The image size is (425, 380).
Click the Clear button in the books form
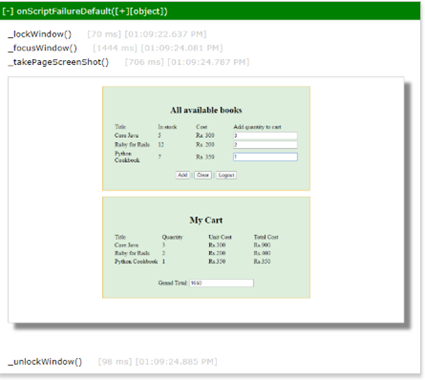(x=203, y=175)
